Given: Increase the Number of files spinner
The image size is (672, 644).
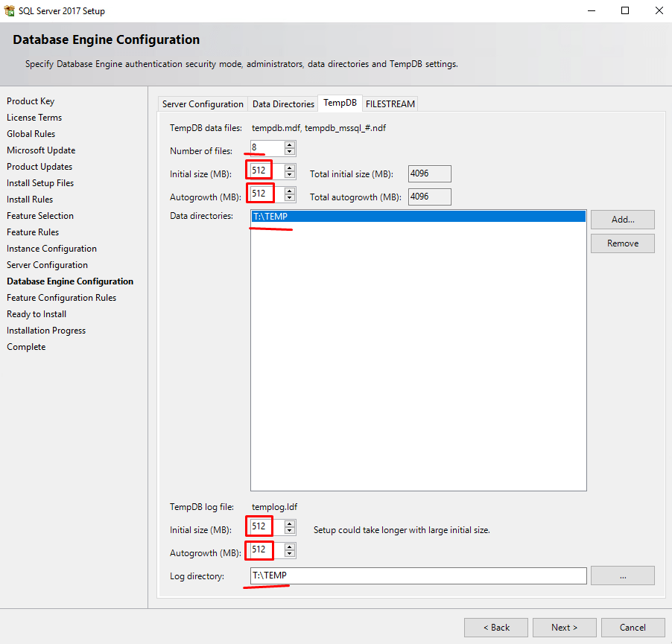Looking at the screenshot, I should coord(290,144).
